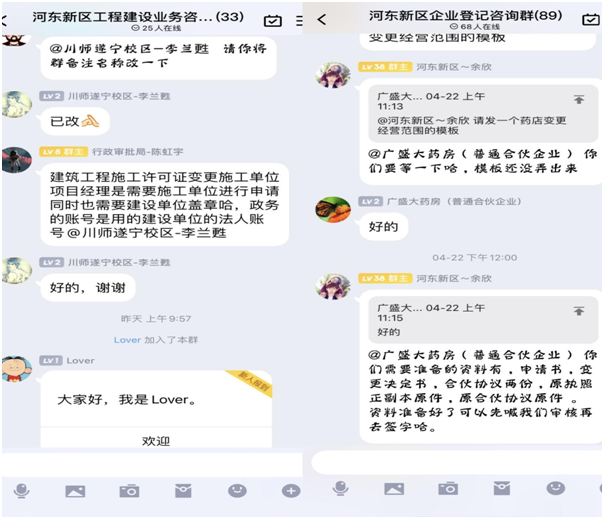The height and width of the screenshot is (519, 604).
Task: Tap the Lover link in join notice
Action: click(x=127, y=340)
